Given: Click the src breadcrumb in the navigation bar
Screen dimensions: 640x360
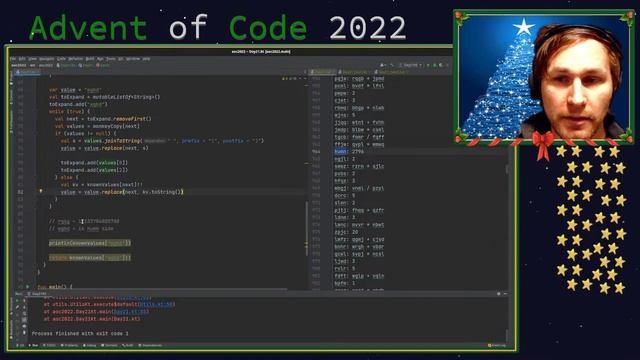Looking at the screenshot, I should pos(32,65).
